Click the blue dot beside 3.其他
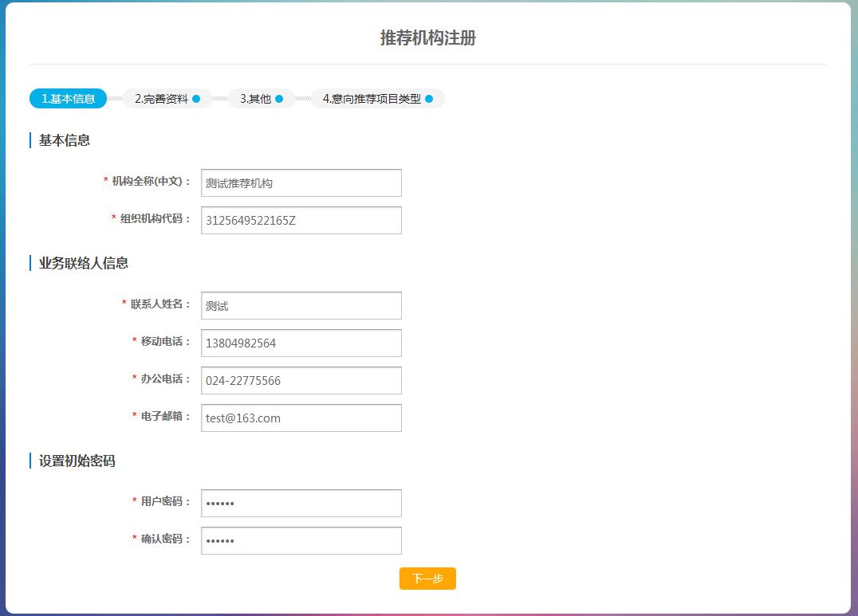Screen dimensions: 858x616 point(279,99)
